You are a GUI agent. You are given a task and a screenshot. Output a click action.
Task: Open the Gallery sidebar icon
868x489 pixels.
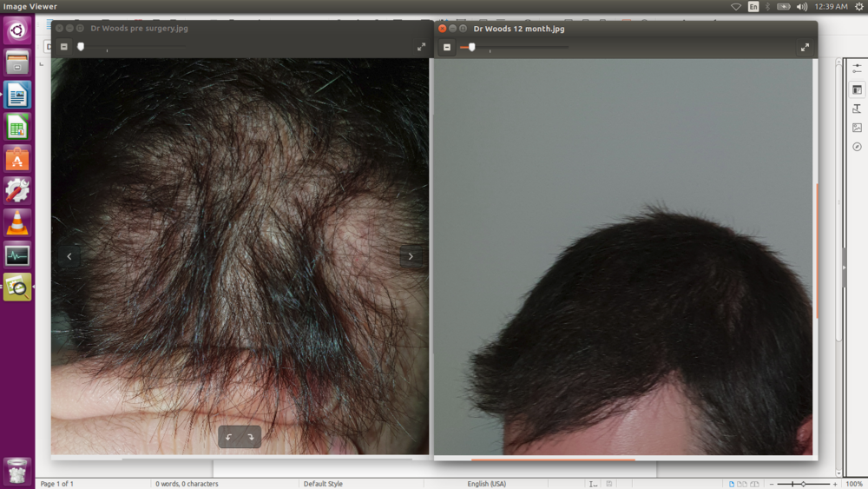[857, 128]
